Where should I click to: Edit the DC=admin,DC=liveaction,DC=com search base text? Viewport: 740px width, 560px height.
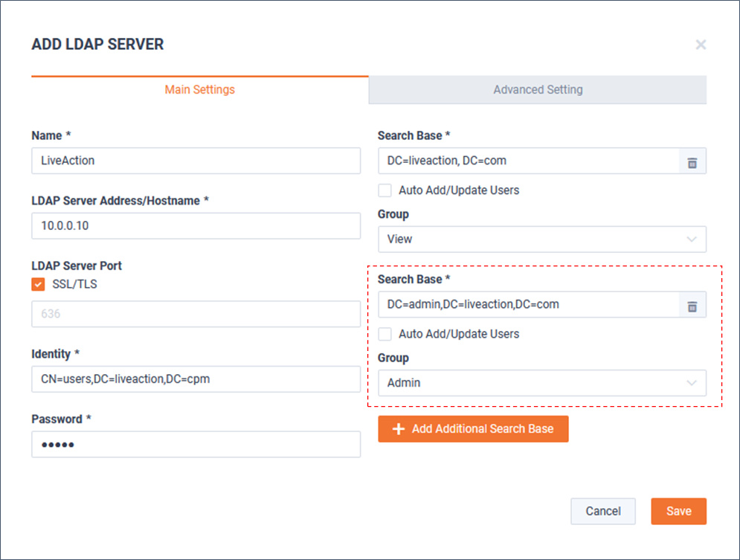528,304
